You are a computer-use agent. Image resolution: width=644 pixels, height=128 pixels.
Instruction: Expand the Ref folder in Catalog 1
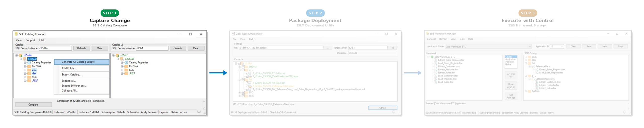click(x=25, y=73)
